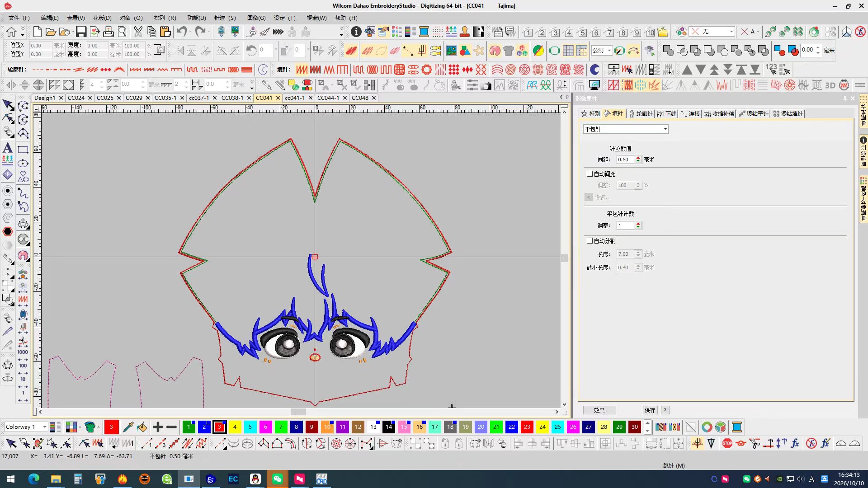Click the Select Object arrow tool in left toolbox
The height and width of the screenshot is (488, 868).
click(x=8, y=105)
